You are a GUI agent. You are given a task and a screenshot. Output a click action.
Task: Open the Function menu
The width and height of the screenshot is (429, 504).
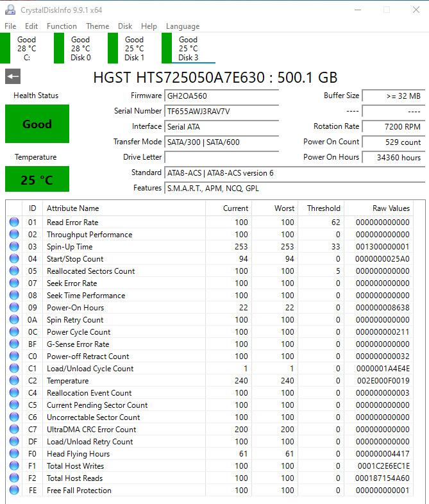(62, 26)
